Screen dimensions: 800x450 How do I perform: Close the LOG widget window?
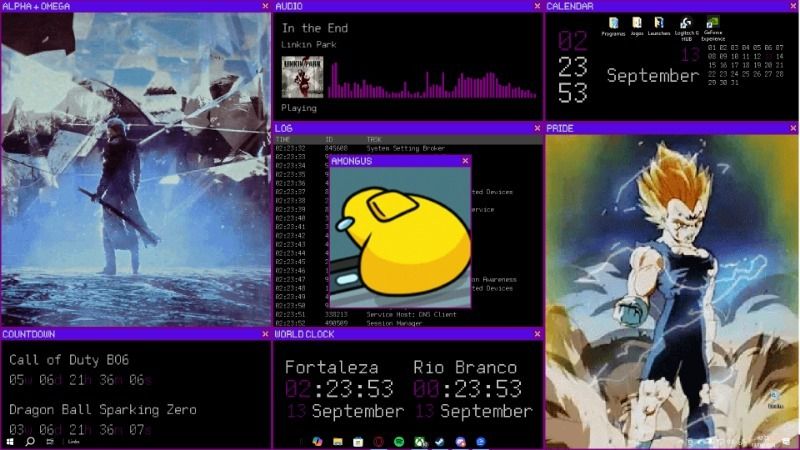(537, 128)
